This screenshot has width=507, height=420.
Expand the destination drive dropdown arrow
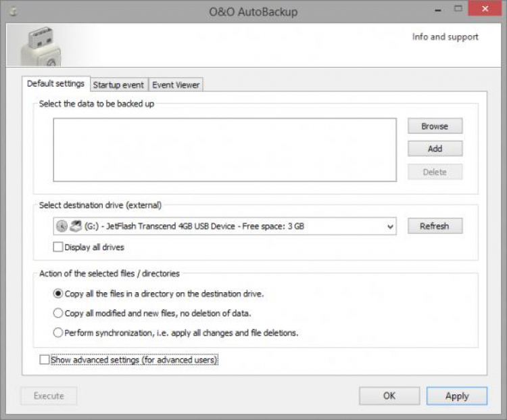(390, 227)
